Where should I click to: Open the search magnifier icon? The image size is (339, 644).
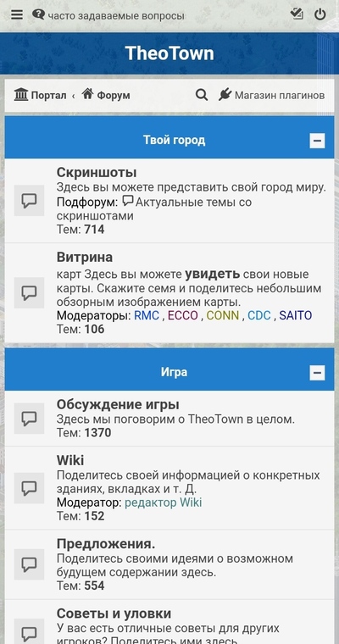click(x=202, y=95)
